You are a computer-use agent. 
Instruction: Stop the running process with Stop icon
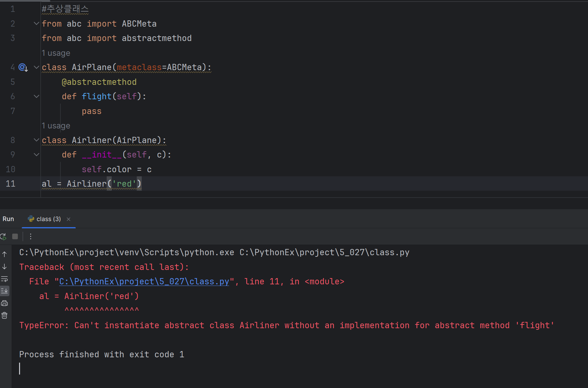click(15, 236)
